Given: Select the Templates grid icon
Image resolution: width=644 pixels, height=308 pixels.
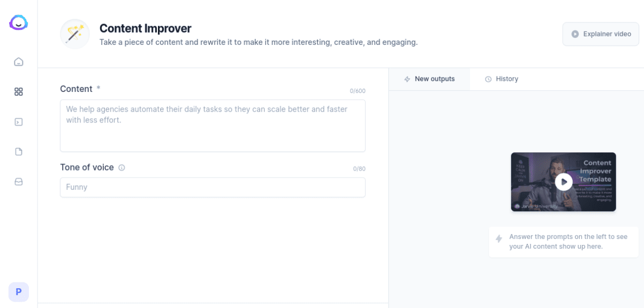Looking at the screenshot, I should click(18, 91).
